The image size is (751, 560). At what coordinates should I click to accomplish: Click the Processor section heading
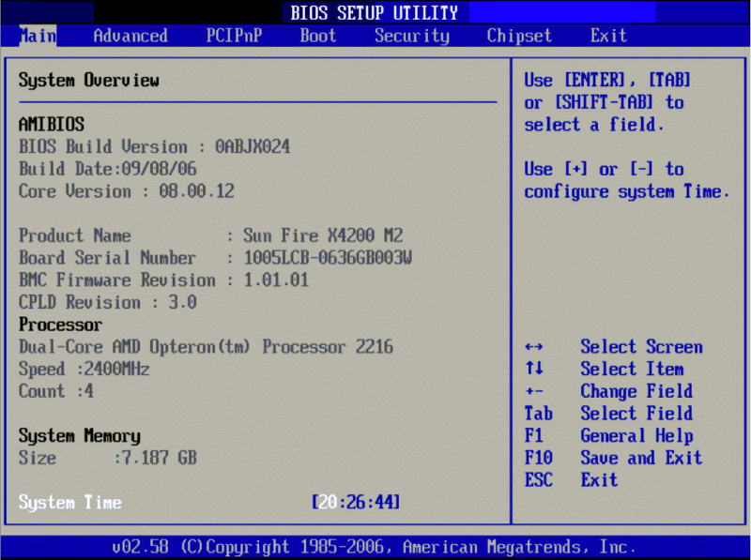coord(60,325)
